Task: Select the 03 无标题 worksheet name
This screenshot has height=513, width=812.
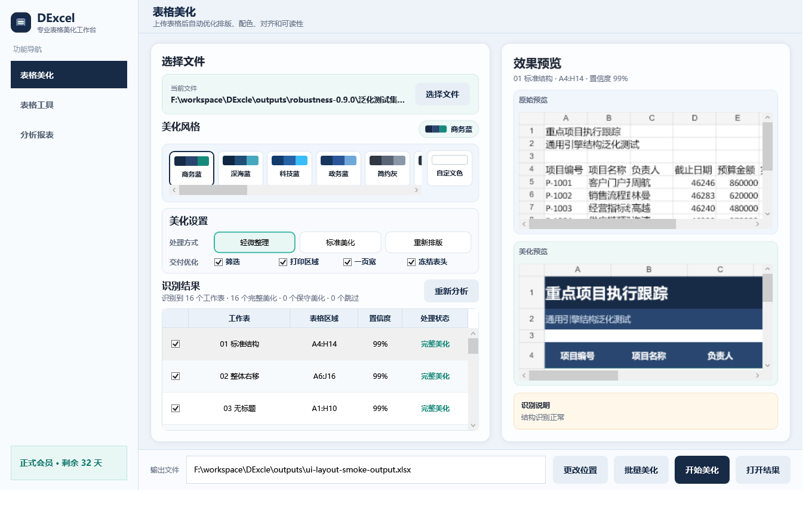Action: (239, 409)
